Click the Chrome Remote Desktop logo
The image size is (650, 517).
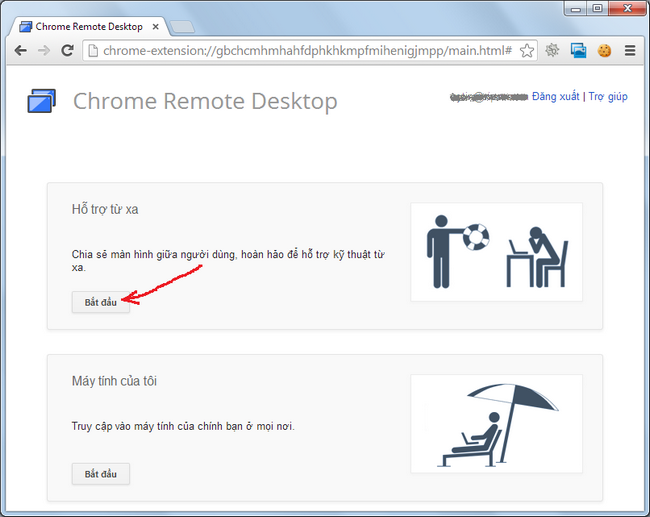click(41, 101)
